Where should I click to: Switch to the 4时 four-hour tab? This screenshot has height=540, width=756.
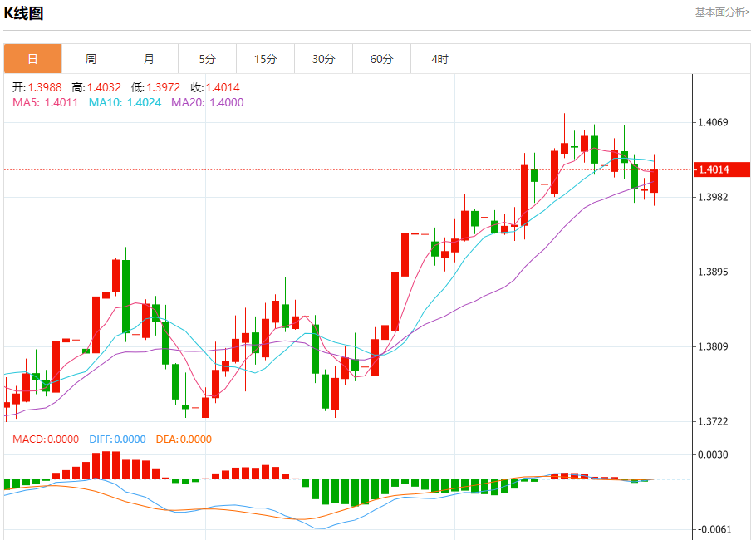click(439, 59)
